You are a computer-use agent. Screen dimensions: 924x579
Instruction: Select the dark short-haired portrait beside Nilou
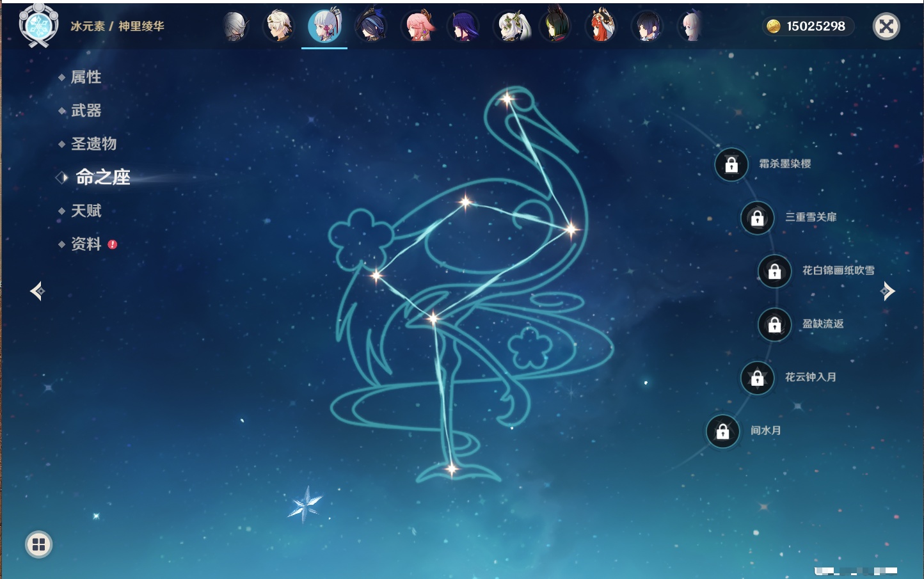(x=647, y=26)
